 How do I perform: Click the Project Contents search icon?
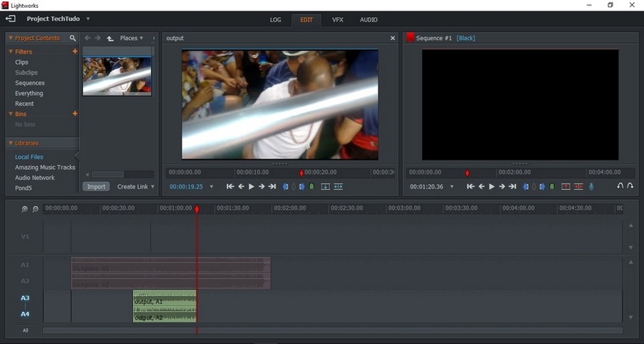coord(73,38)
